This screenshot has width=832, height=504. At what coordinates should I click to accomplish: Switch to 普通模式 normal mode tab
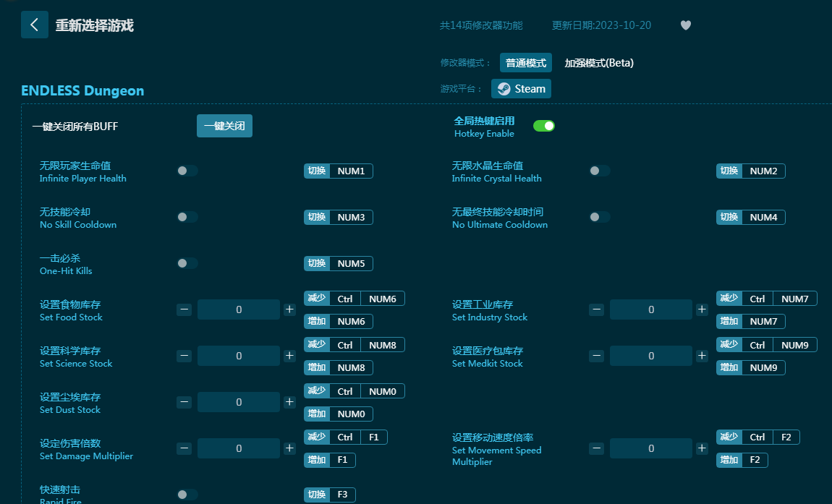pyautogui.click(x=525, y=63)
